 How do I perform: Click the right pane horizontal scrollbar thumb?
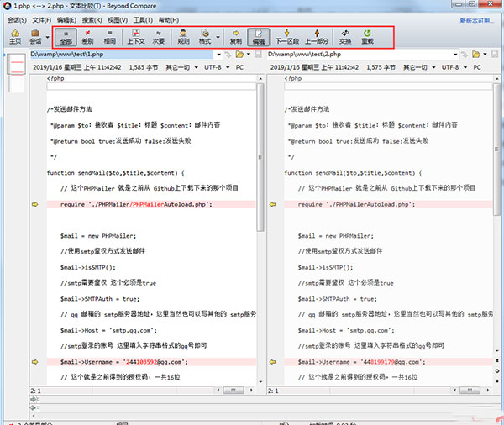(470, 391)
